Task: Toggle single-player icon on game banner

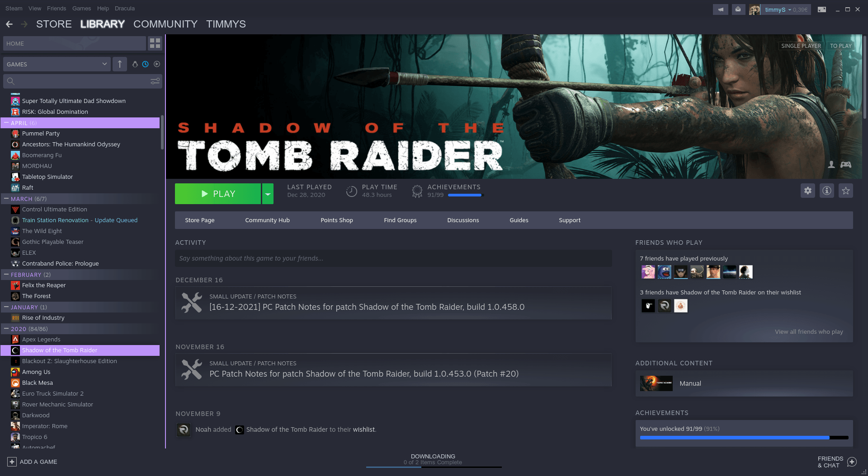Action: pyautogui.click(x=831, y=165)
